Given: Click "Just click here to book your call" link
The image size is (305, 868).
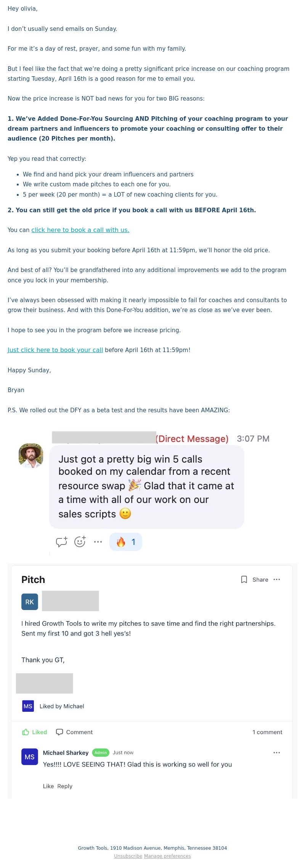Looking at the screenshot, I should (55, 350).
